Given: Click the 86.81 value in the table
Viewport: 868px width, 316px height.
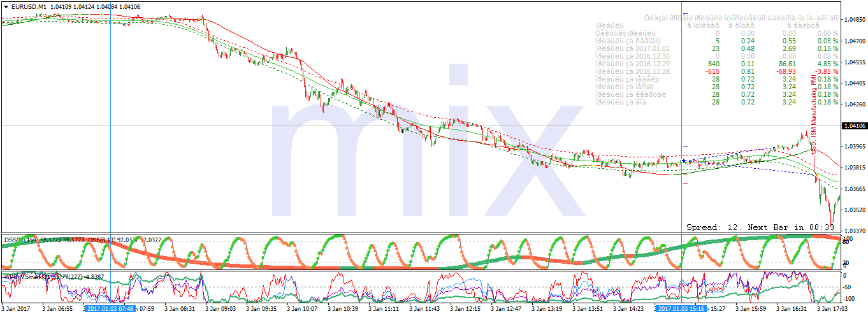Looking at the screenshot, I should (x=786, y=64).
